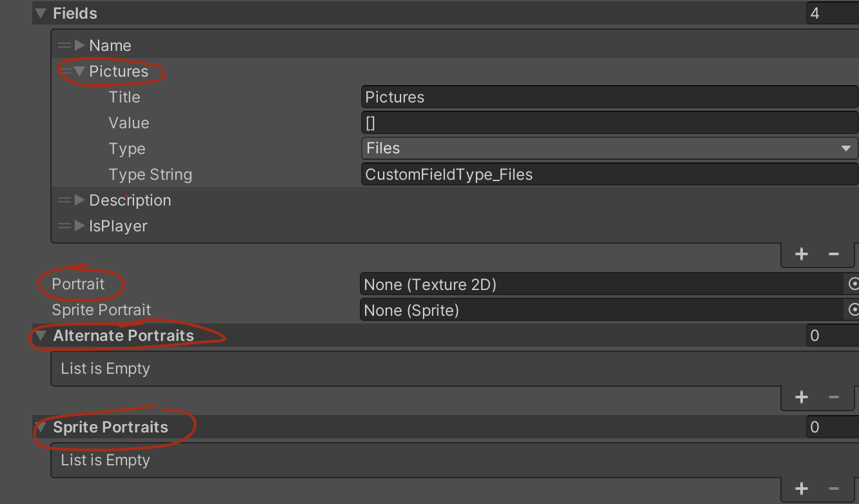Remove the selected entry from Fields list
Viewport: 859px width, 504px height.
click(833, 254)
